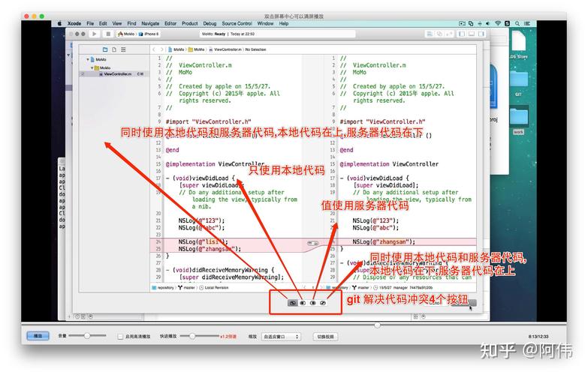The image size is (588, 375).
Task: Open the git folder on the desktop
Action: tap(519, 82)
